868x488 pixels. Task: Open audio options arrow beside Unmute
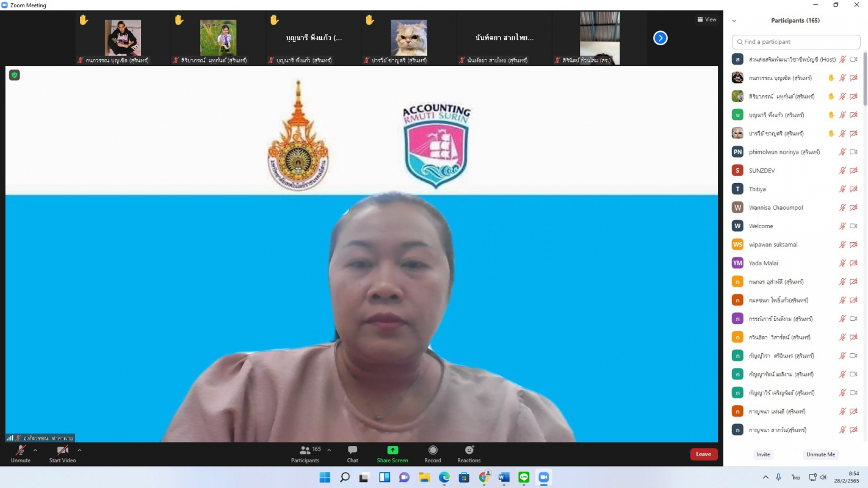35,450
